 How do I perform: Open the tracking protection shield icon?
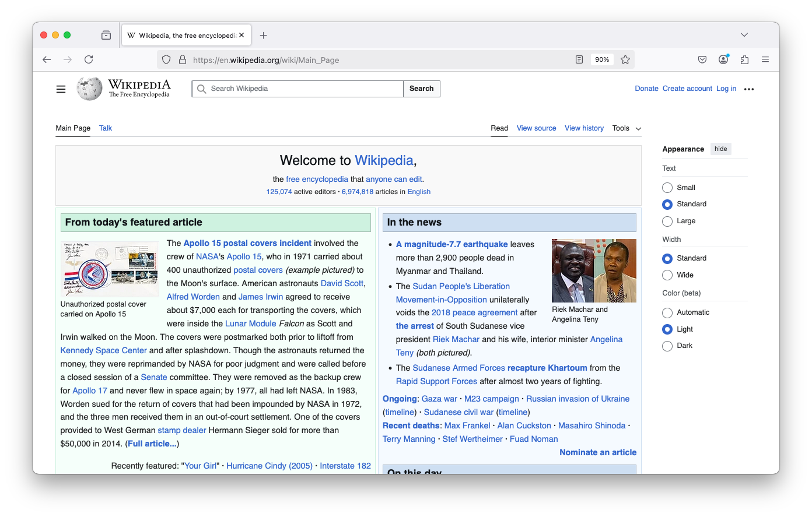point(166,59)
